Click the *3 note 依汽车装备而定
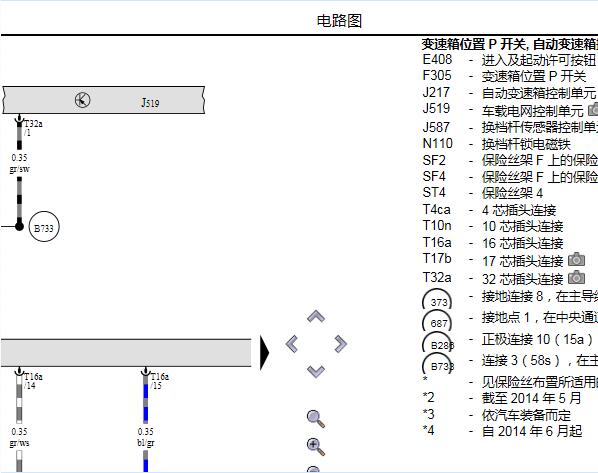598x473 pixels. (x=497, y=415)
